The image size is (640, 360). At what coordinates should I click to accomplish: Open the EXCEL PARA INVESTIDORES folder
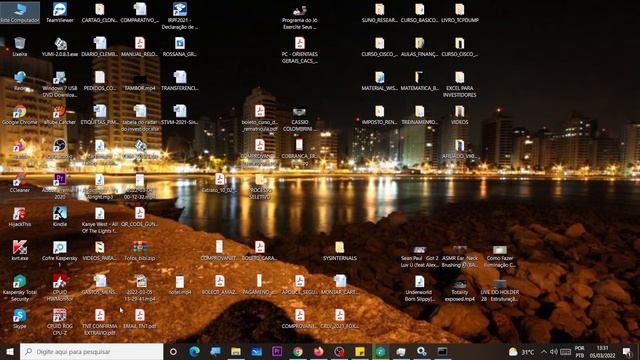[460, 84]
